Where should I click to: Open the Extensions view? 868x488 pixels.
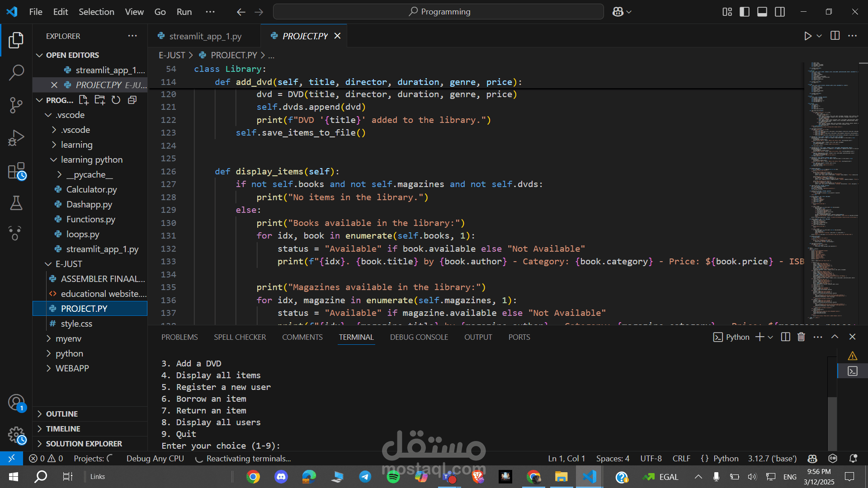click(x=16, y=171)
